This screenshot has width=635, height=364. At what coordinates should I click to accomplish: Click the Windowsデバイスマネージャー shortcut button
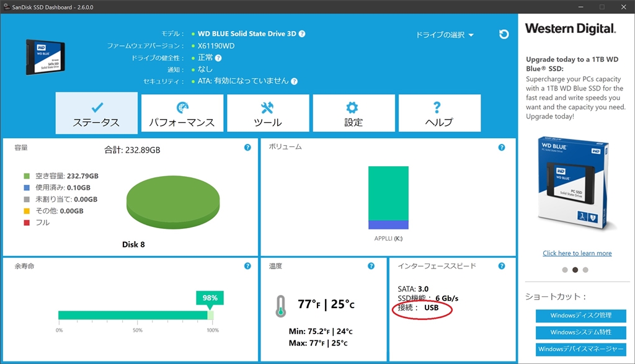(x=580, y=349)
